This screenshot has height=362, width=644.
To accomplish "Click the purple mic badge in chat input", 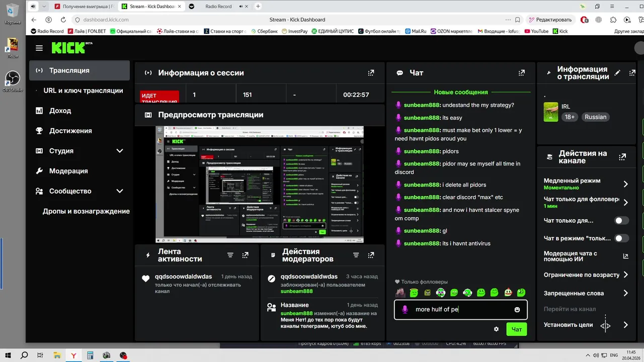I will point(405,310).
